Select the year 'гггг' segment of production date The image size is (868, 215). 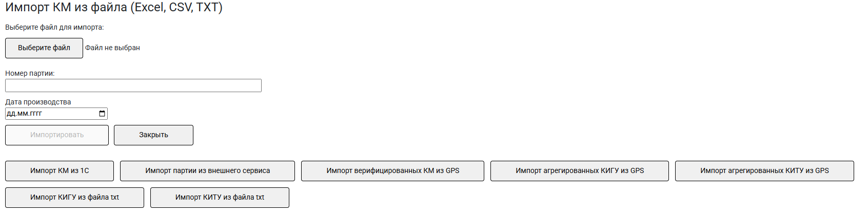click(36, 114)
